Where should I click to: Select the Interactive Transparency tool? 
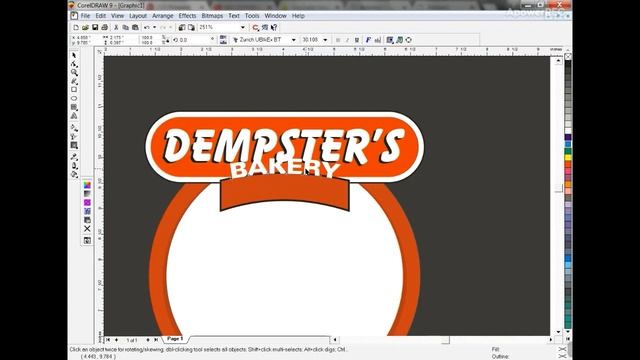click(x=74, y=136)
